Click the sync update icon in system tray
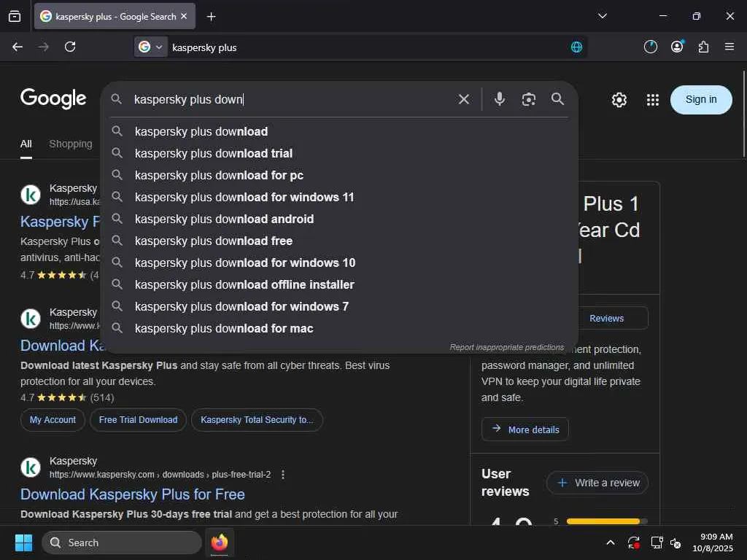Screen dimensions: 747x560 634,542
